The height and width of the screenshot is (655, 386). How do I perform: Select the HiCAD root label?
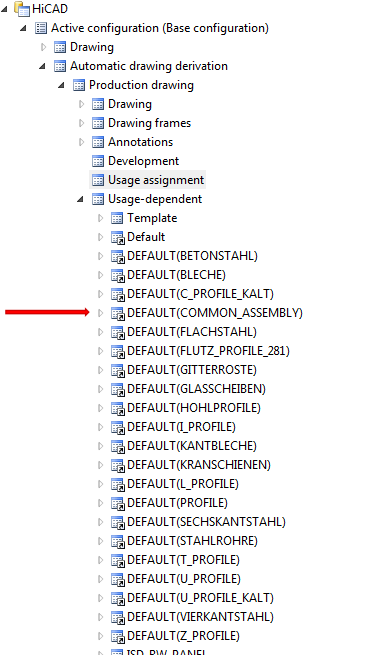tap(50, 9)
